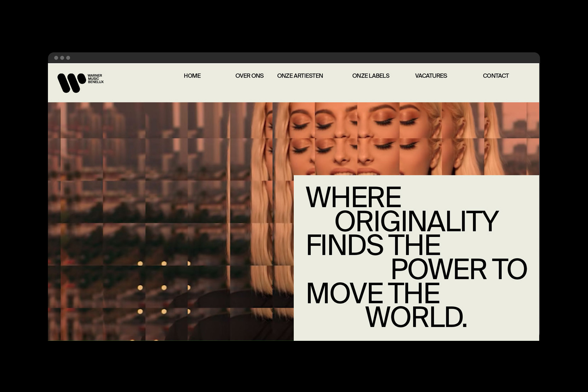Open ONZE ARTIESTEN in the navigation
The height and width of the screenshot is (392, 588).
pos(300,76)
